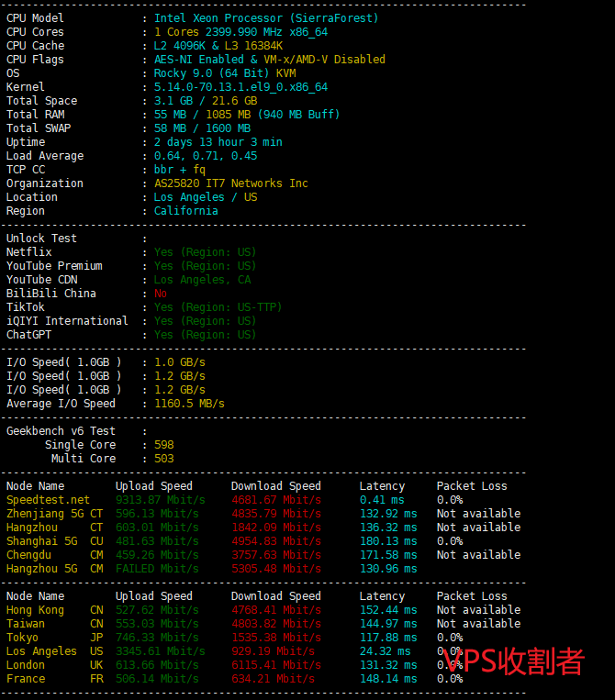
Task: Select the red BiliBili China 'No' result
Action: [161, 294]
